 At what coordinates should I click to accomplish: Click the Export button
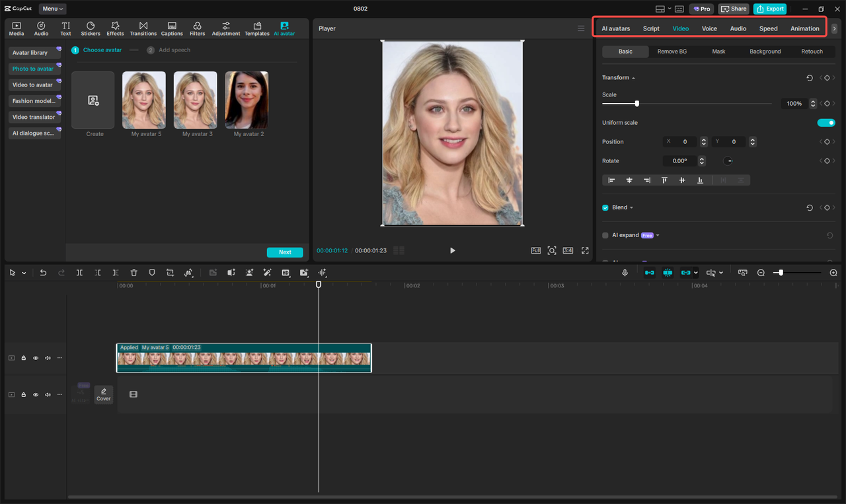pos(769,9)
